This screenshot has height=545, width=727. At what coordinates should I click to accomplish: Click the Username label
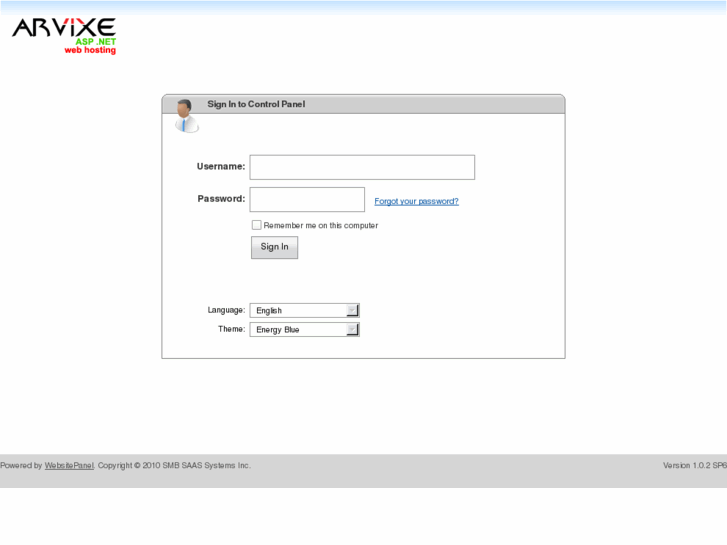click(x=221, y=167)
